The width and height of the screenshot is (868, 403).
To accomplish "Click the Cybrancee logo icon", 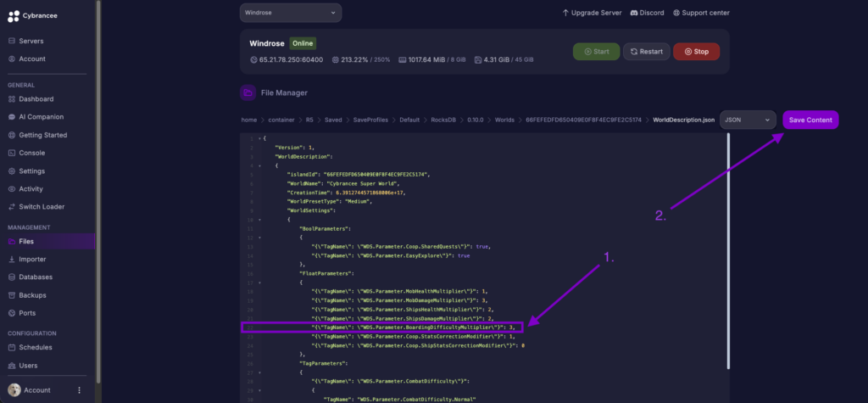I will [x=13, y=13].
